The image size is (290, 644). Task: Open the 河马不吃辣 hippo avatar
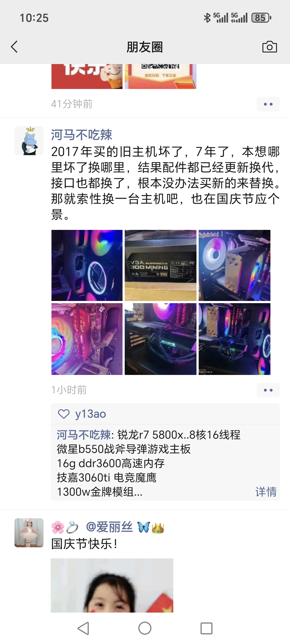point(29,141)
